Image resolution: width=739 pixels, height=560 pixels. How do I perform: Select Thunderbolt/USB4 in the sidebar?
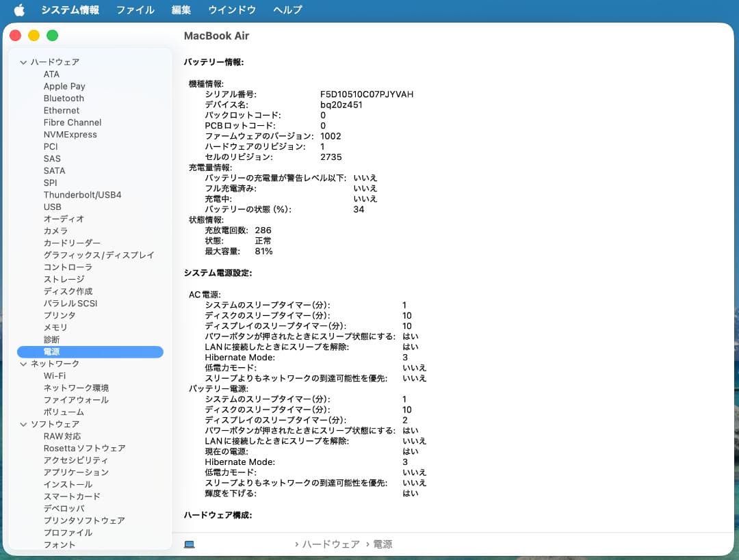82,194
